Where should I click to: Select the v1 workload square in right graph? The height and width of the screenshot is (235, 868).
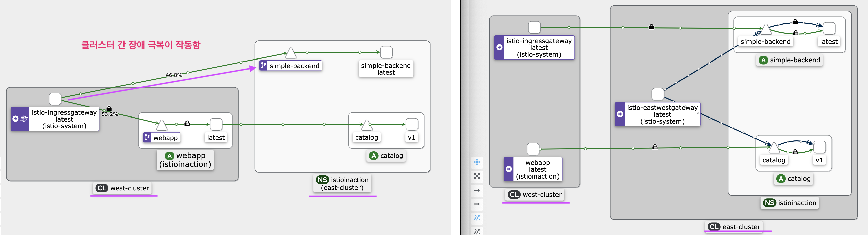click(819, 147)
